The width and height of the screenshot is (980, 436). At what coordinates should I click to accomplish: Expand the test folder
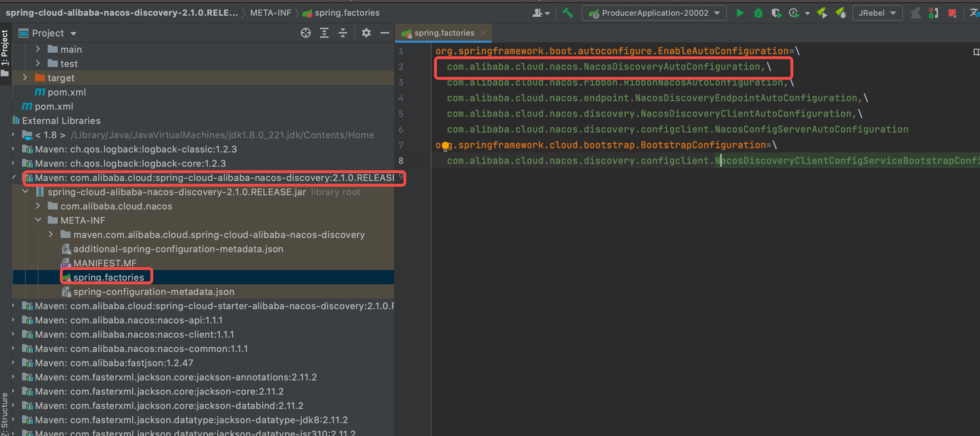click(x=38, y=63)
